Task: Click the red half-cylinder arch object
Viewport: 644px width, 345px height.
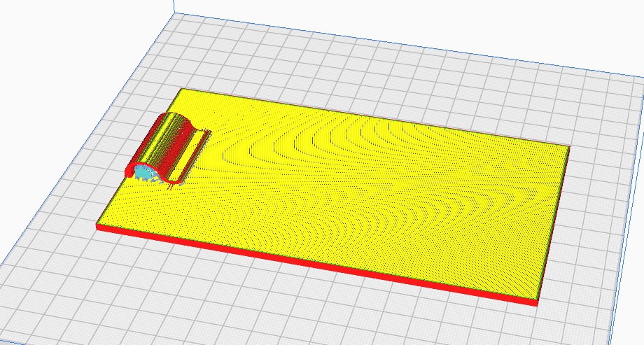Action: pyautogui.click(x=167, y=148)
